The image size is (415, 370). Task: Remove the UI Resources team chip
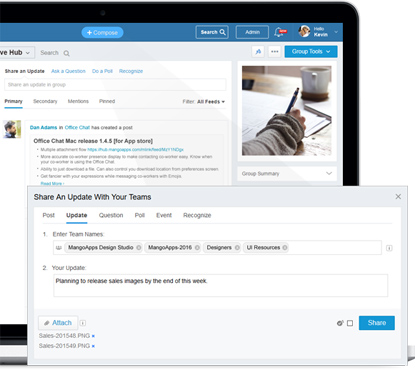coord(285,248)
